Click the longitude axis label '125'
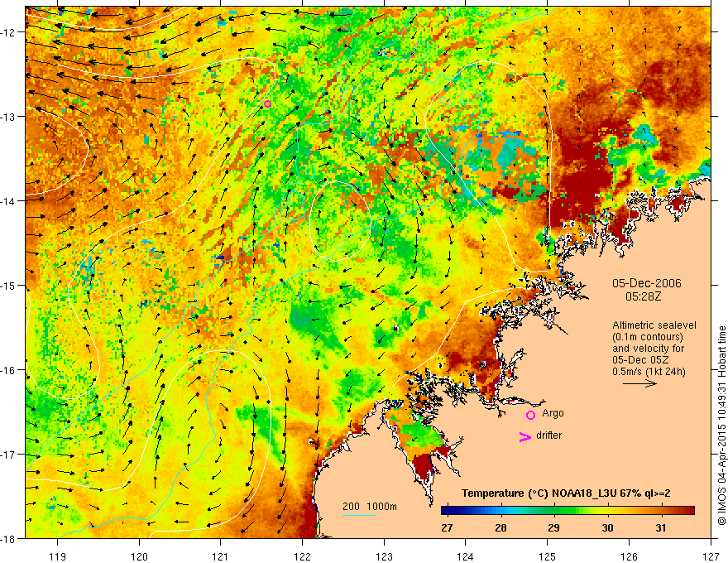The height and width of the screenshot is (563, 728). (548, 556)
